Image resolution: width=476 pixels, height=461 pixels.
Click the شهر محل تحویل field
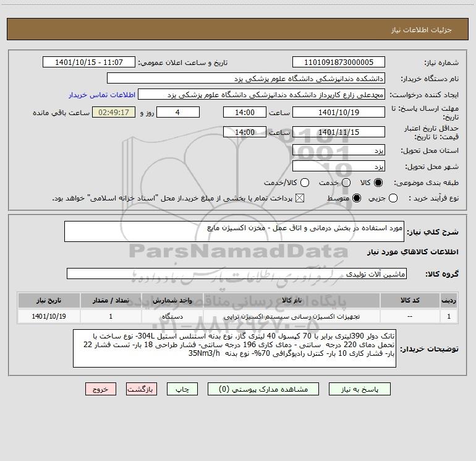339,166
